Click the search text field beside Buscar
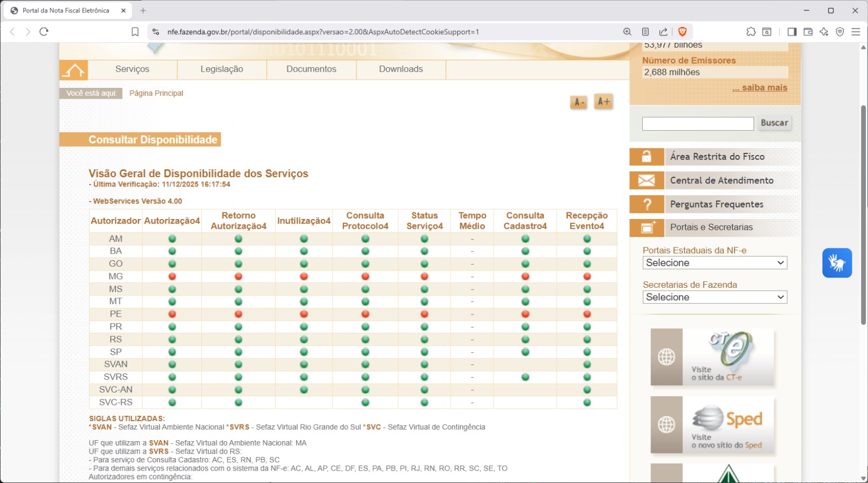The width and height of the screenshot is (868, 483). pos(698,124)
